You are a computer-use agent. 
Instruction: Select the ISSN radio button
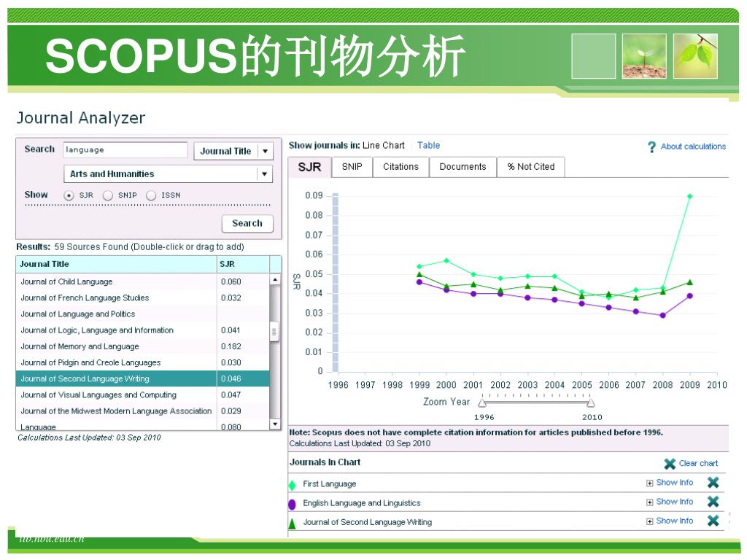coord(151,195)
